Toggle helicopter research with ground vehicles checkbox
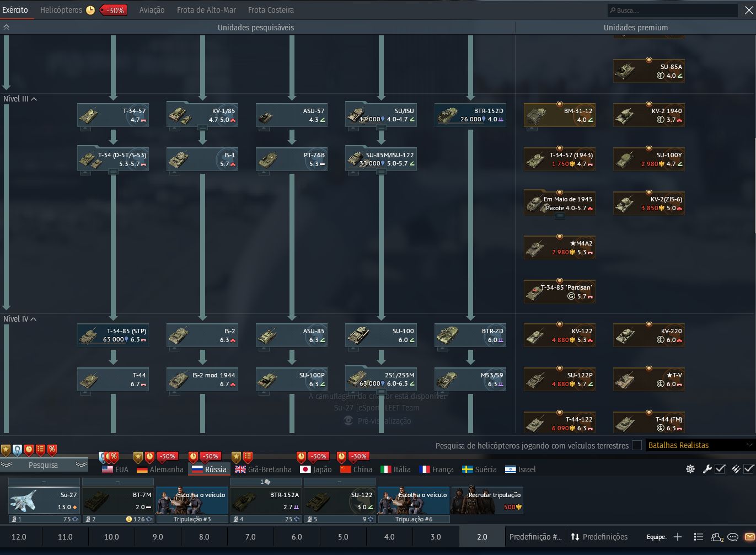The width and height of the screenshot is (756, 555). [x=637, y=445]
